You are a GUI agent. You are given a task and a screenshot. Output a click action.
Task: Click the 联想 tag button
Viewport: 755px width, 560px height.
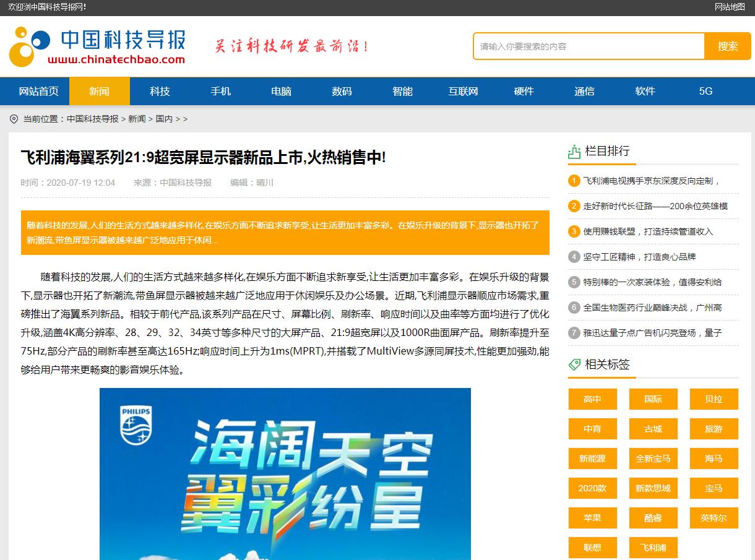[x=593, y=548]
